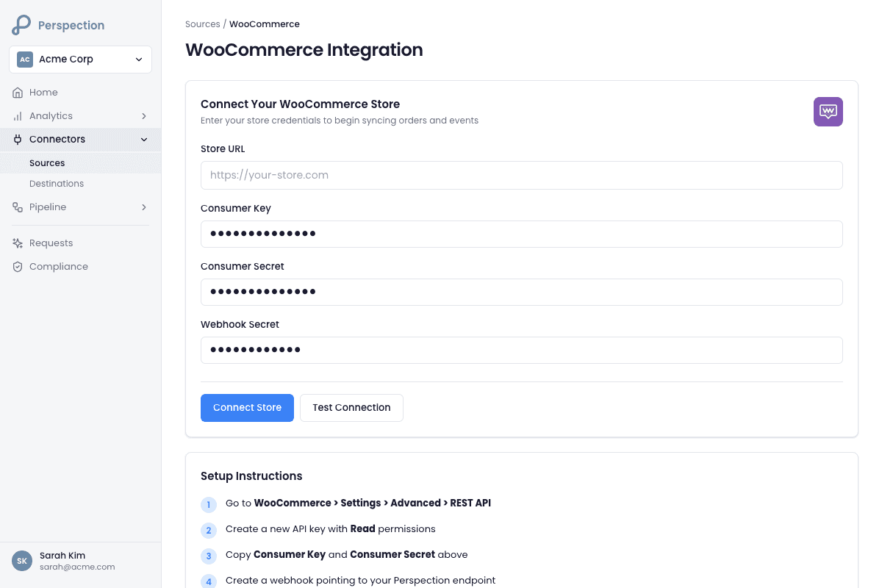Select Destinations under Connectors
This screenshot has width=882, height=588.
81,184
